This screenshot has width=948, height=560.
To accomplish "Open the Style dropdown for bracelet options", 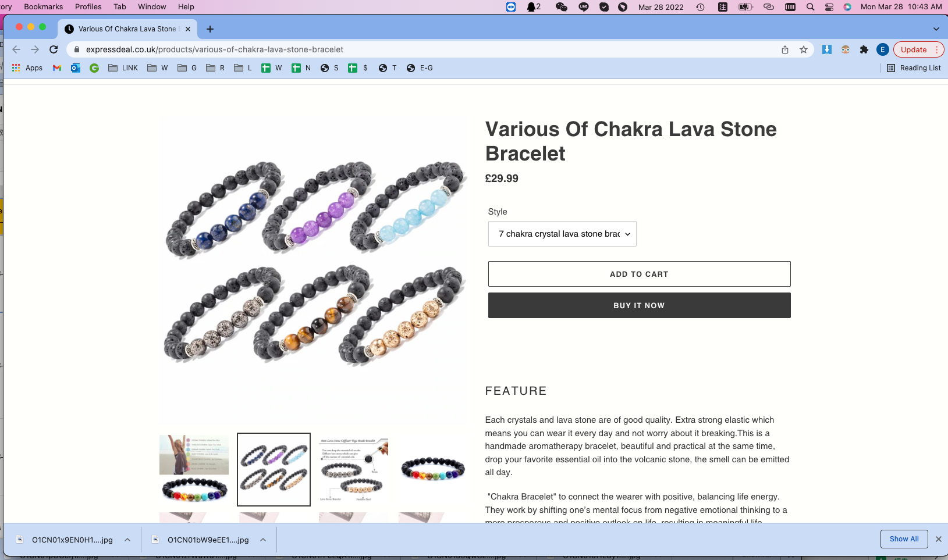I will 562,234.
